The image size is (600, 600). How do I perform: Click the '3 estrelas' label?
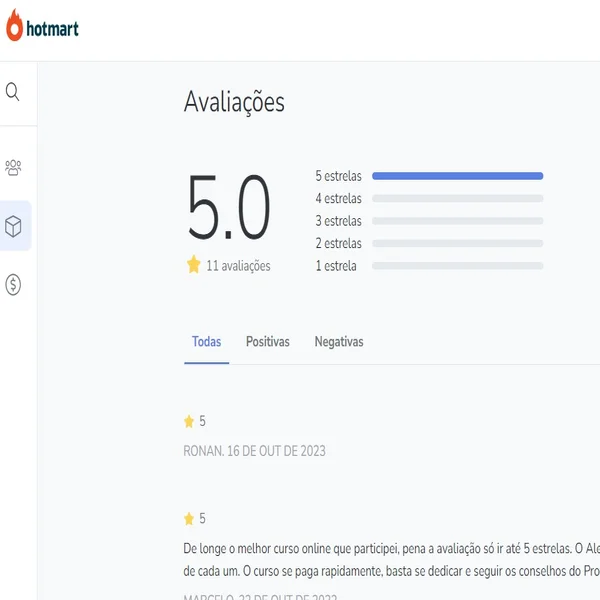click(339, 221)
